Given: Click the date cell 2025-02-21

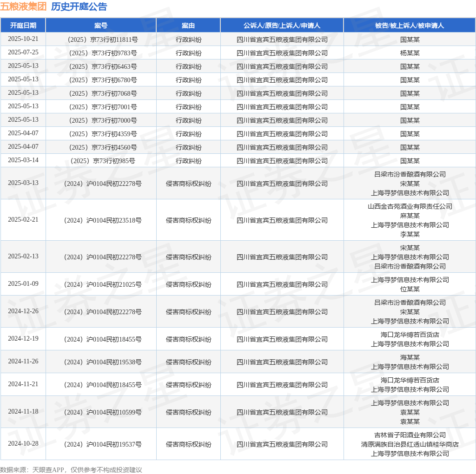Looking at the screenshot, I should [23, 219].
